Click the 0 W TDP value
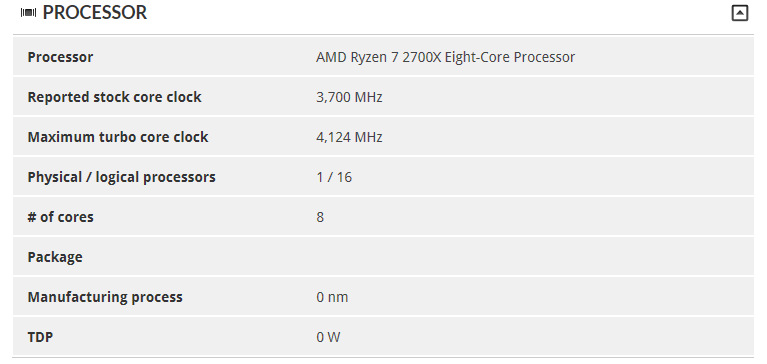The width and height of the screenshot is (767, 364). tap(328, 337)
